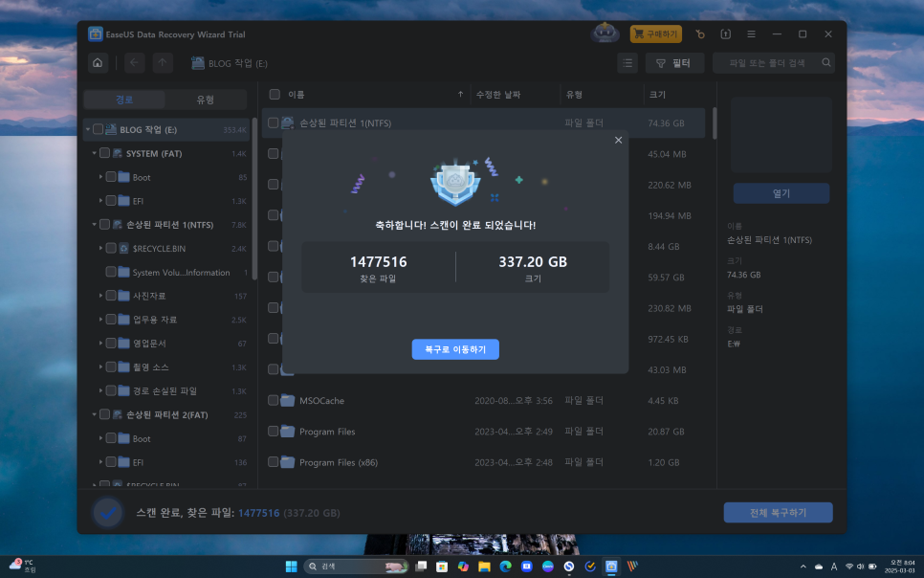Toggle sort order arrow in 이름 column
This screenshot has height=578, width=924.
click(460, 95)
